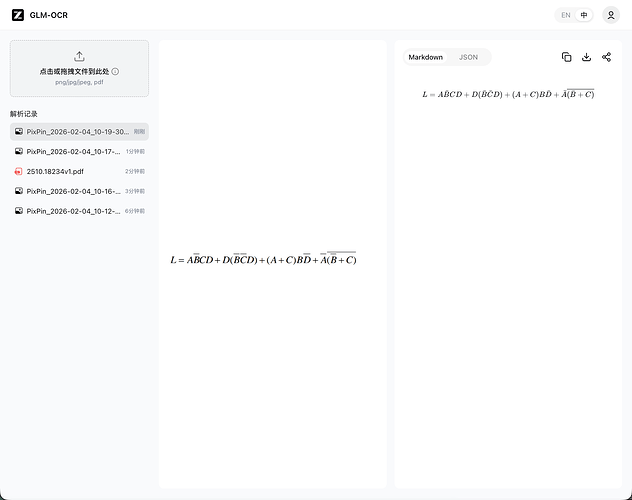Open the PixPin_2026-02-04_10-19-30 record
This screenshot has height=500, width=632.
pyautogui.click(x=79, y=132)
